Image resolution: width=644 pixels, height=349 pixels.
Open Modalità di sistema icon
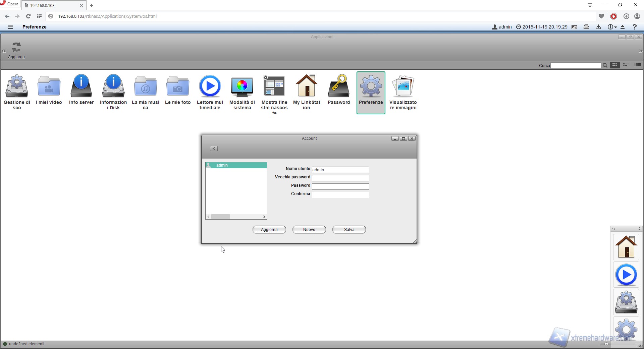click(x=242, y=86)
